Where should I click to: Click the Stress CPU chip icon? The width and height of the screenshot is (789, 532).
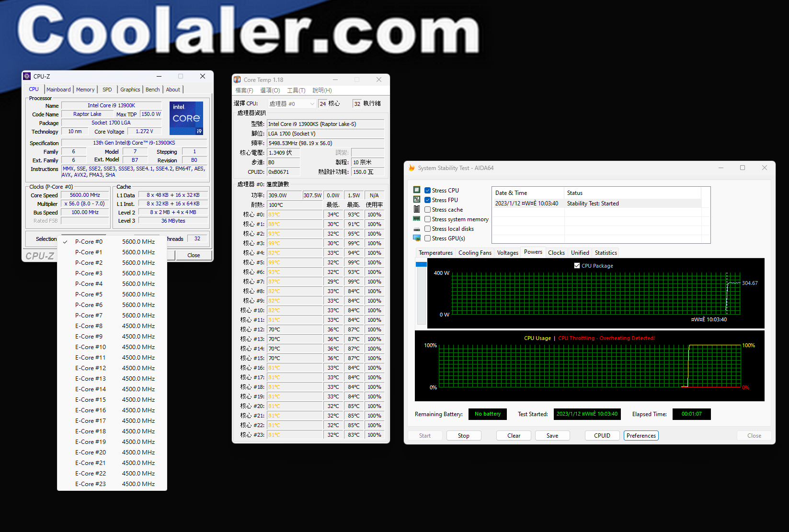tap(417, 190)
